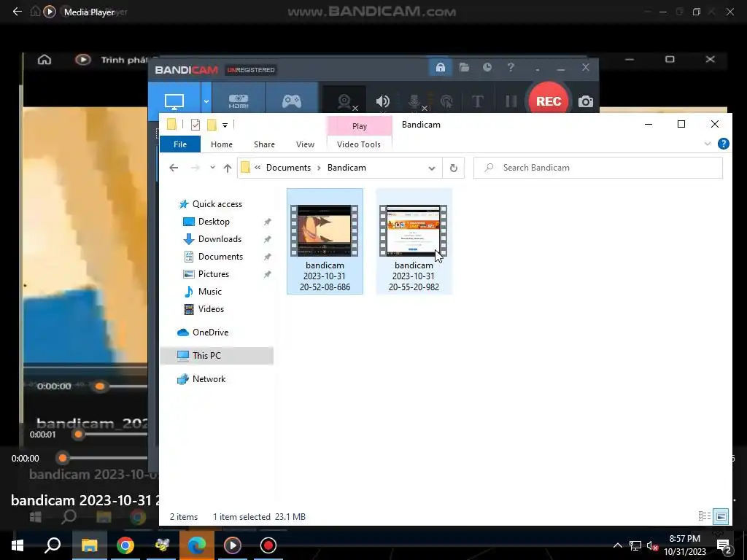Open the Home ribbon tab
Screen dimensions: 747x560
pos(222,144)
